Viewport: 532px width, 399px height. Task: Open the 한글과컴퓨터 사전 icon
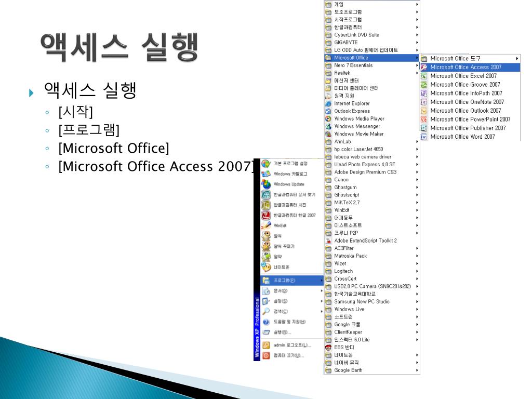pos(266,205)
